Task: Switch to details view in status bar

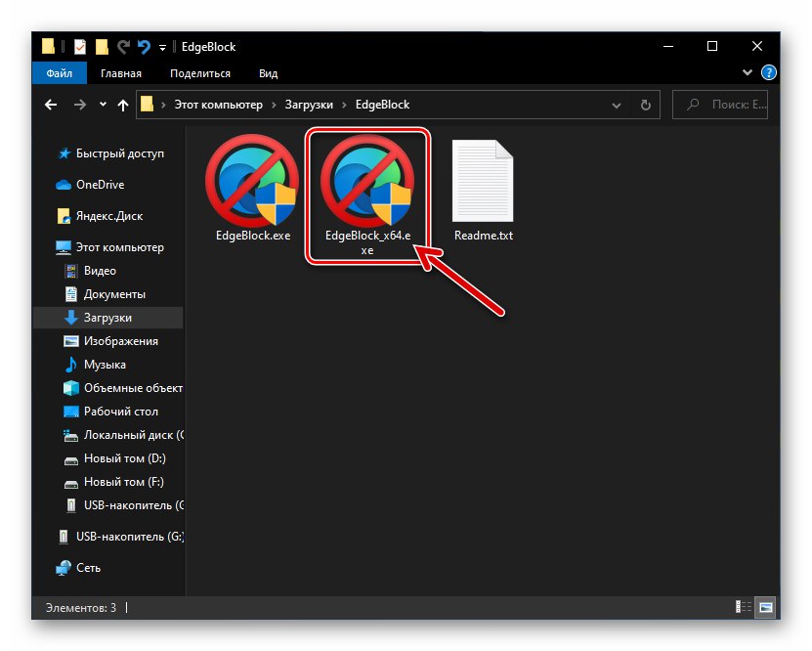Action: (x=744, y=606)
